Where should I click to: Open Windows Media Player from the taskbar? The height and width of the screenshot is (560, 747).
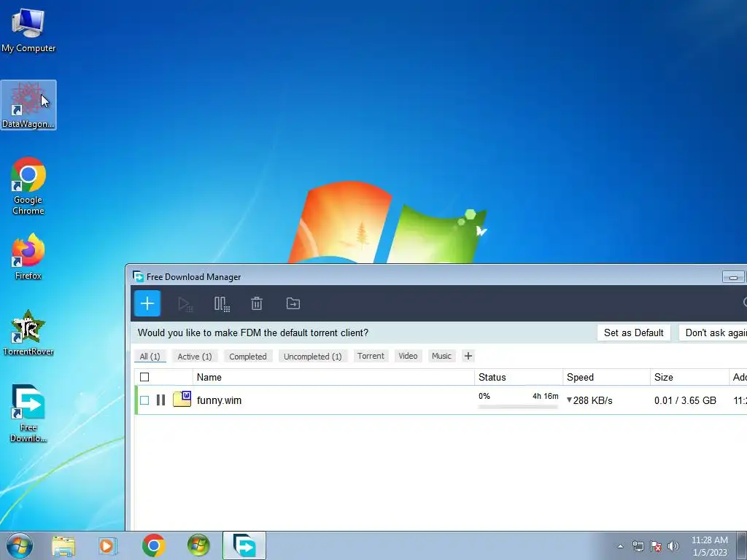tap(107, 545)
